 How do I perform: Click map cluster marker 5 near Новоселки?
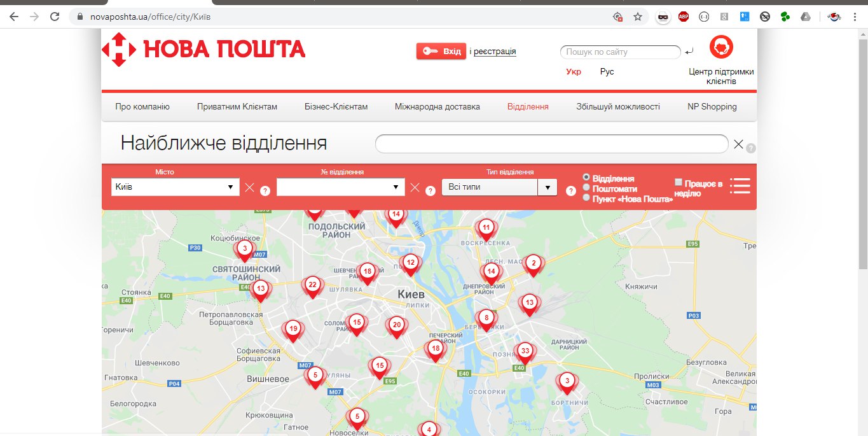[357, 419]
